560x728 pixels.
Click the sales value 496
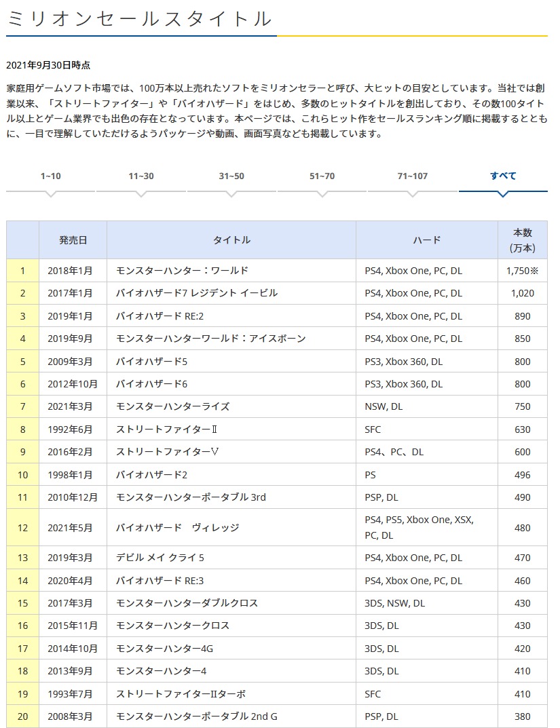pos(523,475)
